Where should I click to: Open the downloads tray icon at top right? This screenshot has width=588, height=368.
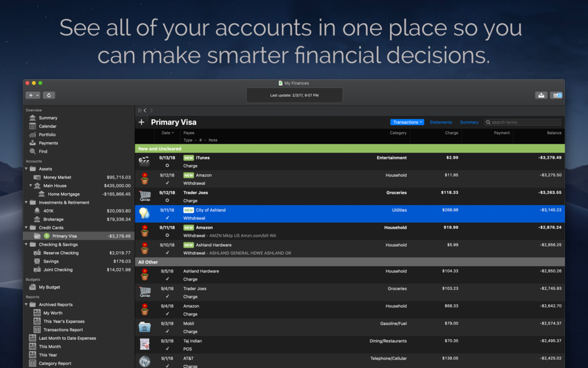click(541, 94)
